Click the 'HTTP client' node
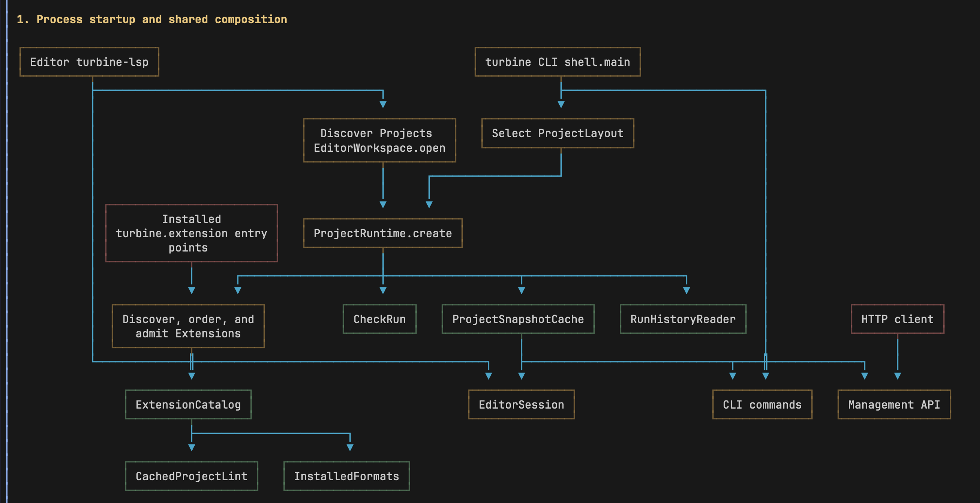The width and height of the screenshot is (980, 503). pyautogui.click(x=897, y=319)
